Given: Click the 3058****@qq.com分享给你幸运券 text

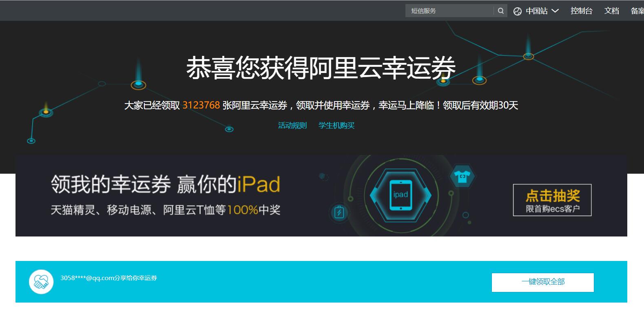Looking at the screenshot, I should [109, 278].
